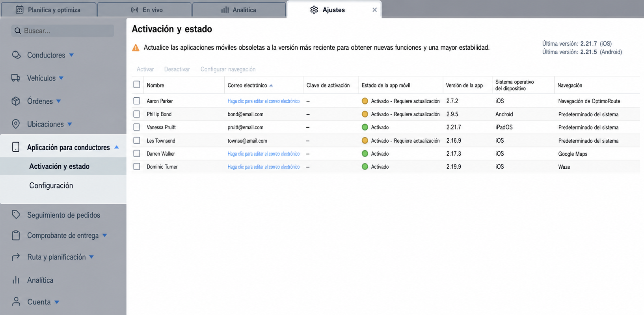644x315 pixels.
Task: Expand the Ubicaciones dropdown arrow
Action: pos(69,124)
